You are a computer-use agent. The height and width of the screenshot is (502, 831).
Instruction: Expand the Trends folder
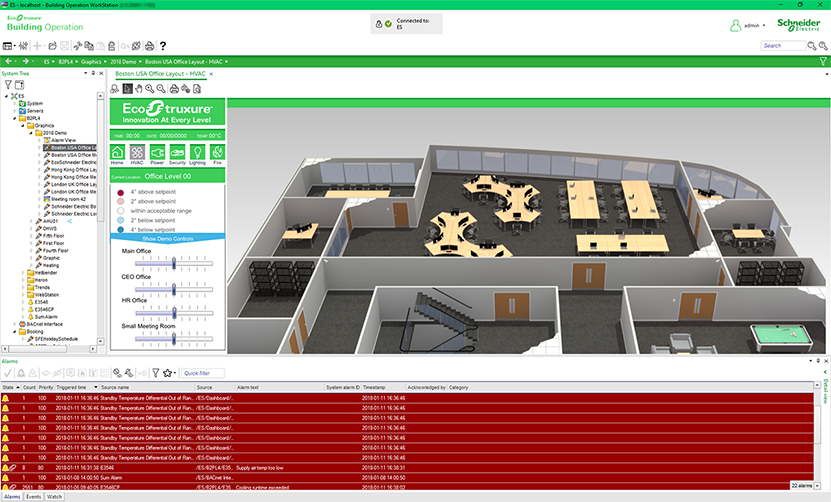(23, 287)
